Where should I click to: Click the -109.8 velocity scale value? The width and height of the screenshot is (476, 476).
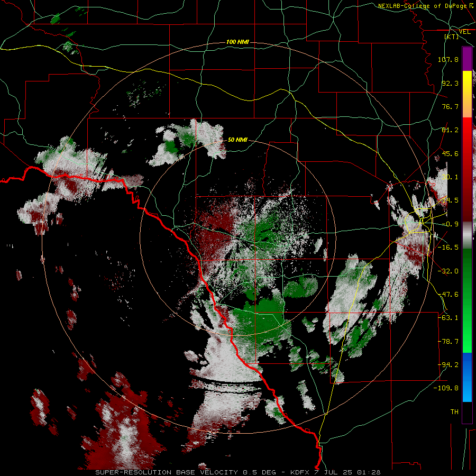pyautogui.click(x=446, y=388)
